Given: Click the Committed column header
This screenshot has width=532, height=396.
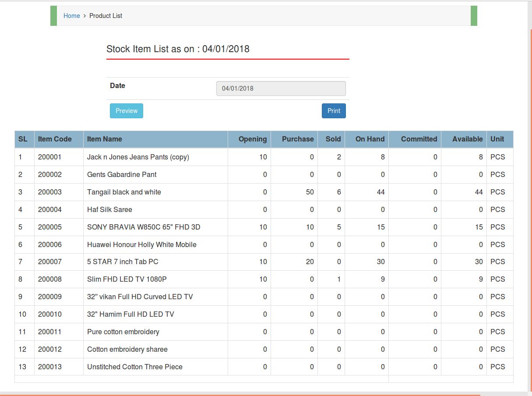Looking at the screenshot, I should 419,139.
